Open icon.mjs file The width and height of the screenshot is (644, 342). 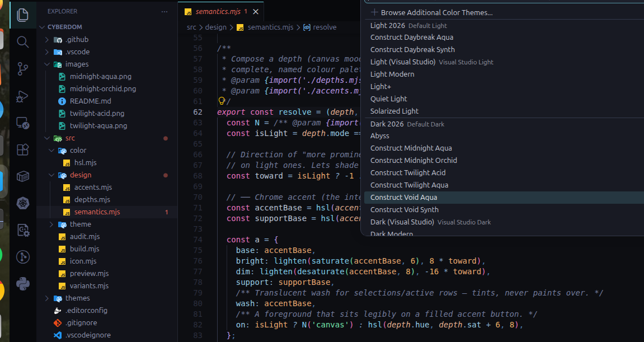point(83,261)
